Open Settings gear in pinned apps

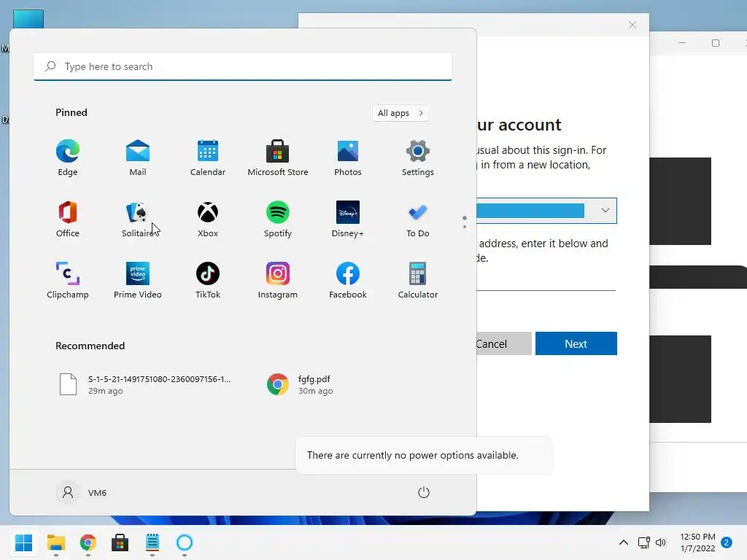click(418, 157)
